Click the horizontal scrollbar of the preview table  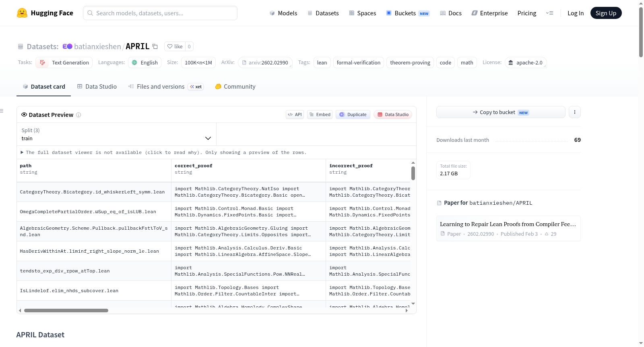pyautogui.click(x=66, y=310)
